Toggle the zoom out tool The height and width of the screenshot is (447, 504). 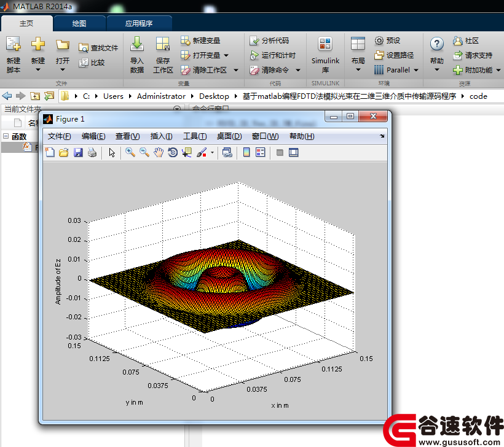pos(144,152)
